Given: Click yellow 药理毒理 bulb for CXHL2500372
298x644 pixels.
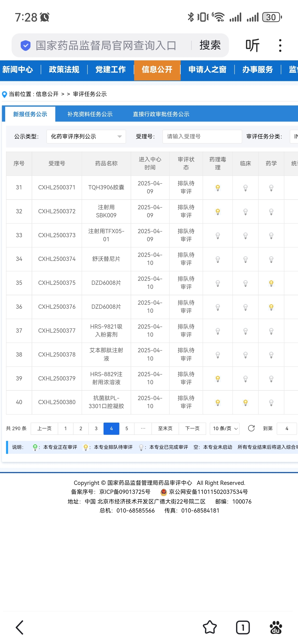Looking at the screenshot, I should point(218,212).
